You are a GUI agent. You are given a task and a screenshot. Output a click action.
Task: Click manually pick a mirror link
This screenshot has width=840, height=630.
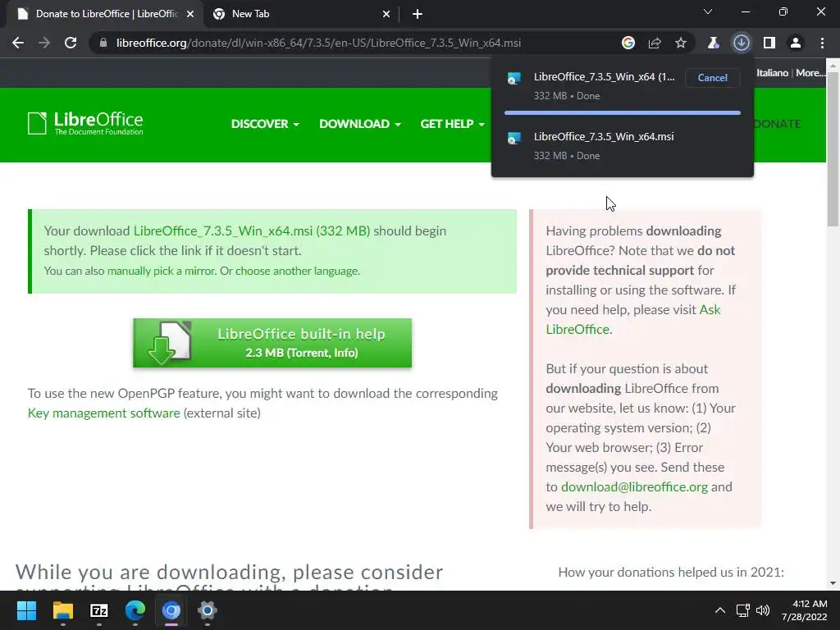[161, 271]
